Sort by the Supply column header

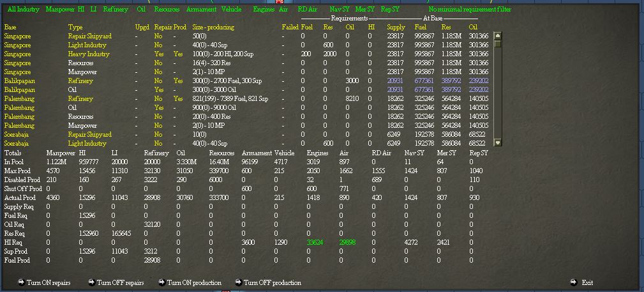[x=396, y=27]
